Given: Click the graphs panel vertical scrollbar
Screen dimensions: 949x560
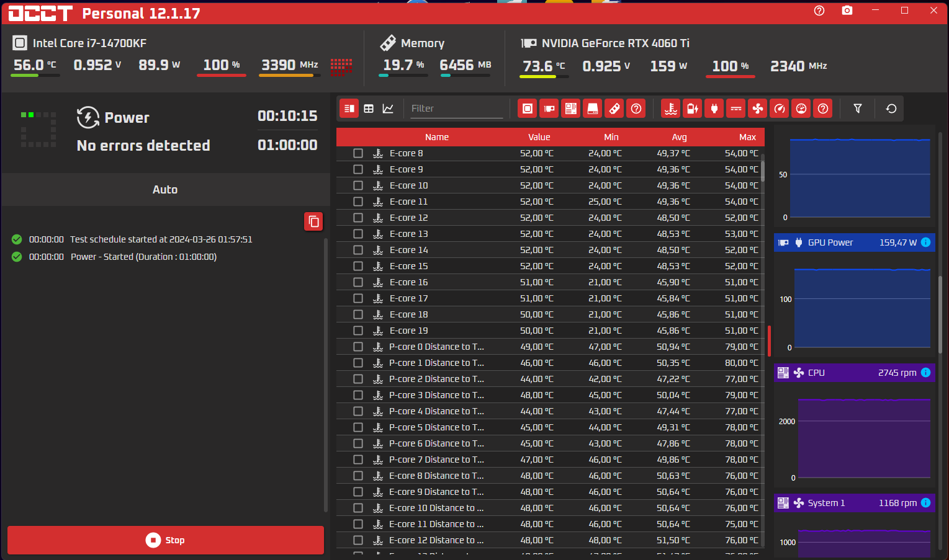Looking at the screenshot, I should (941, 315).
